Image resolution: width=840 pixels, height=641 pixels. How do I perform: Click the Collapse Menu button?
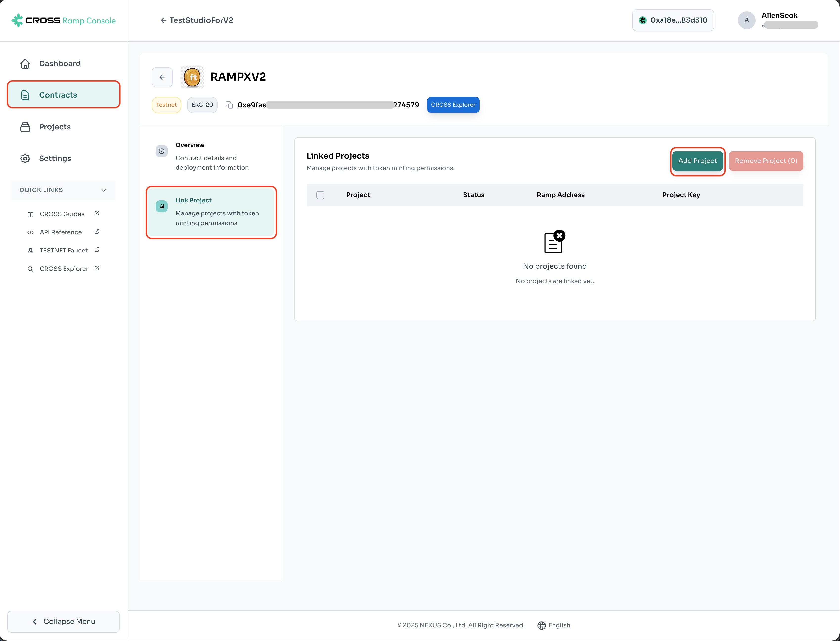tap(63, 621)
